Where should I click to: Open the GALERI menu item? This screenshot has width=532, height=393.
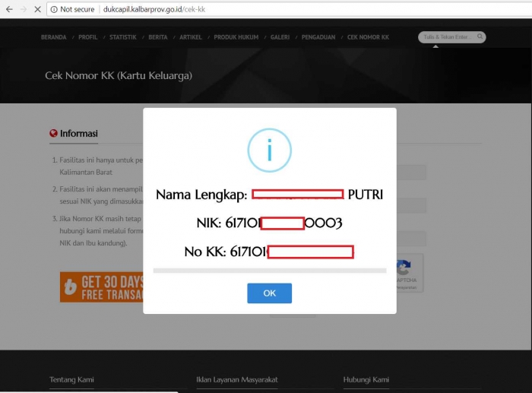point(280,37)
